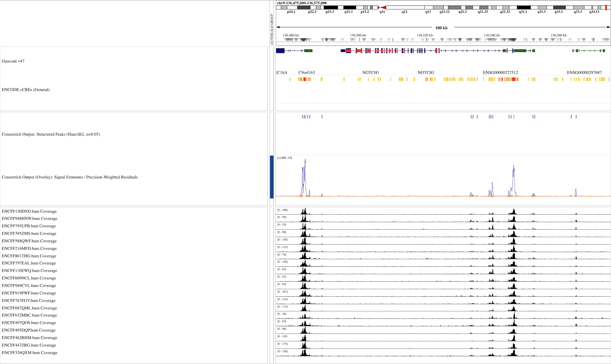Image resolution: width=611 pixels, height=364 pixels.
Task: Select the Gencode v47 track name
Action: click(x=13, y=61)
